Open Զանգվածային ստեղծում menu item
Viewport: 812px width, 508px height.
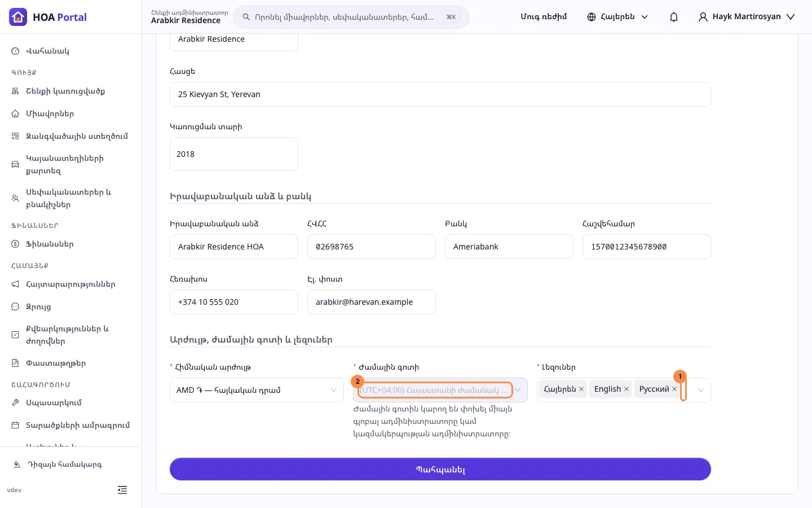(70, 136)
